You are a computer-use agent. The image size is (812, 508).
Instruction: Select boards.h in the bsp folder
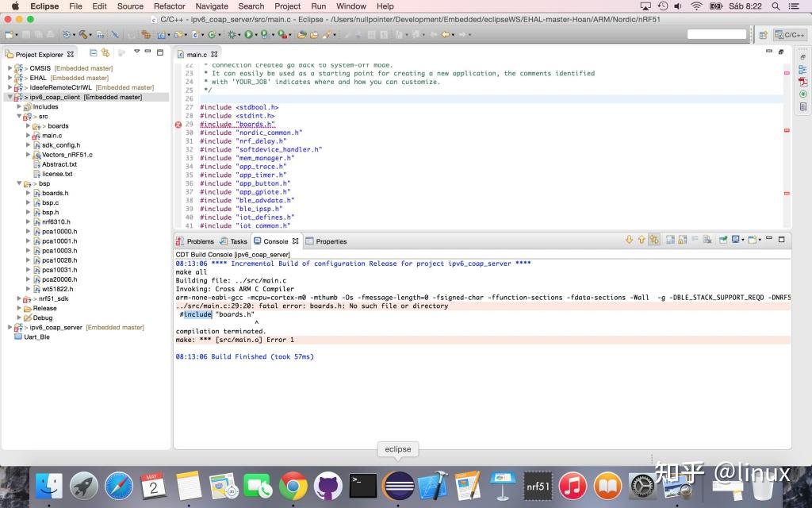coord(55,193)
